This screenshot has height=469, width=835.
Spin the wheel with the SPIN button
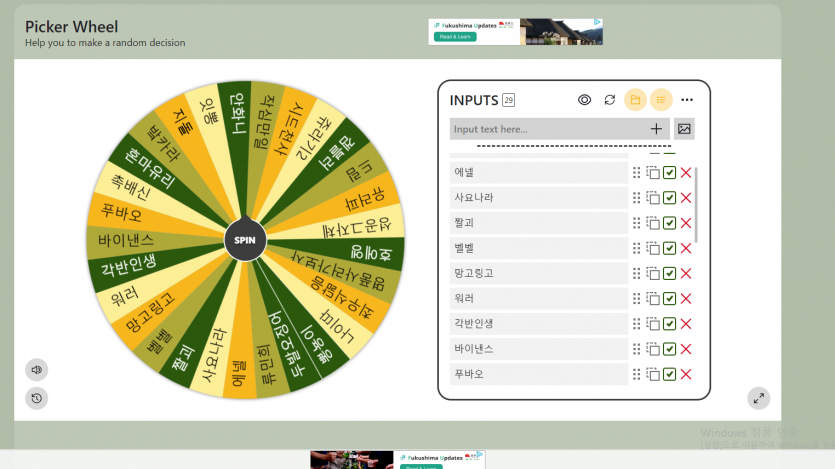(x=245, y=240)
